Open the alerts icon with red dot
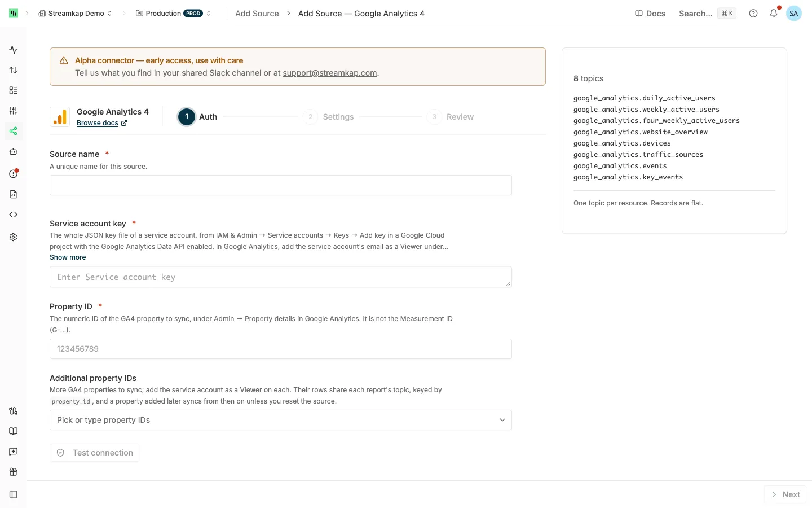 tap(14, 173)
